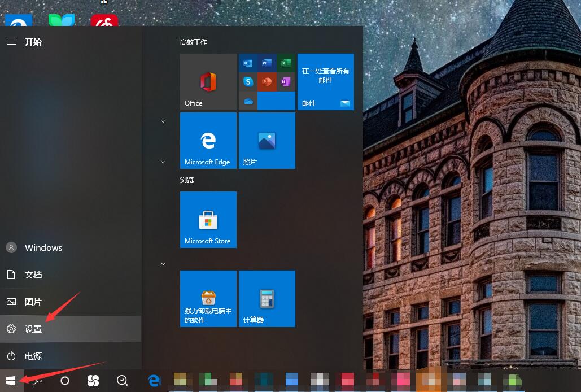
Task: Open OneNote in the Office folder tile
Action: pyautogui.click(x=286, y=82)
